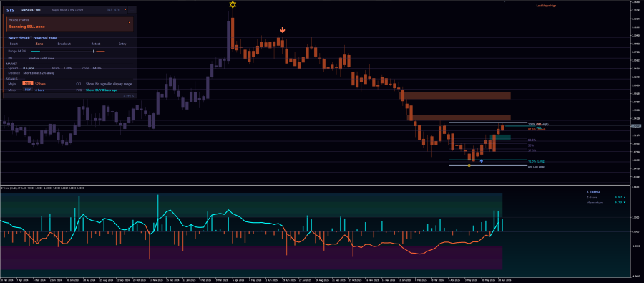The height and width of the screenshot is (283, 644).
Task: Click the ATR% 1.20% value
Action: click(x=67, y=68)
